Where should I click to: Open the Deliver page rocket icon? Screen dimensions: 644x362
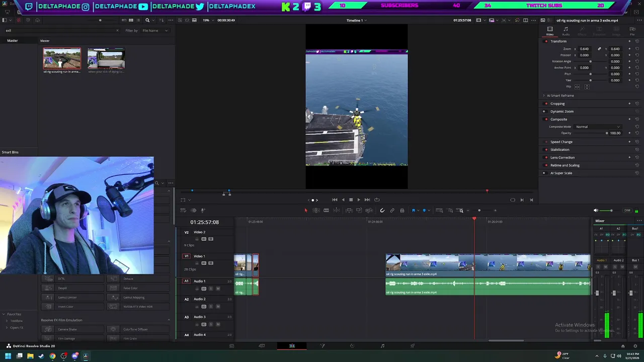[413, 346]
